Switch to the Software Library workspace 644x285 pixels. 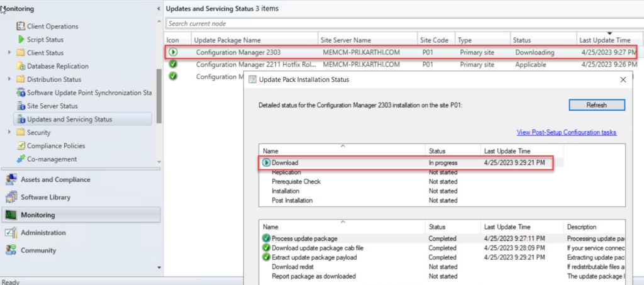coord(45,197)
